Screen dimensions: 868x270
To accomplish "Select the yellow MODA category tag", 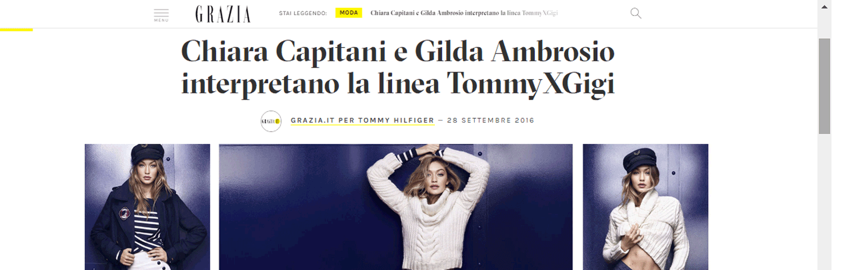I will coord(349,12).
